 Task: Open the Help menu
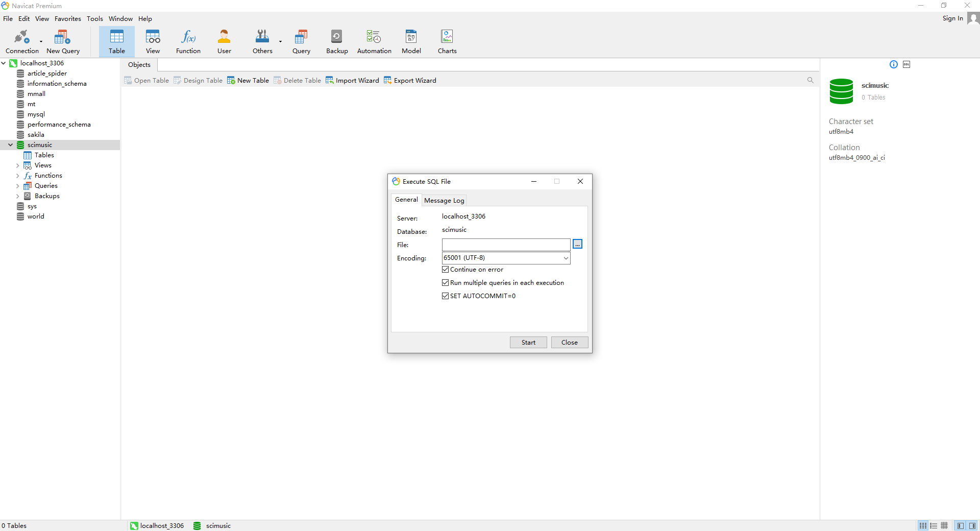coord(145,18)
